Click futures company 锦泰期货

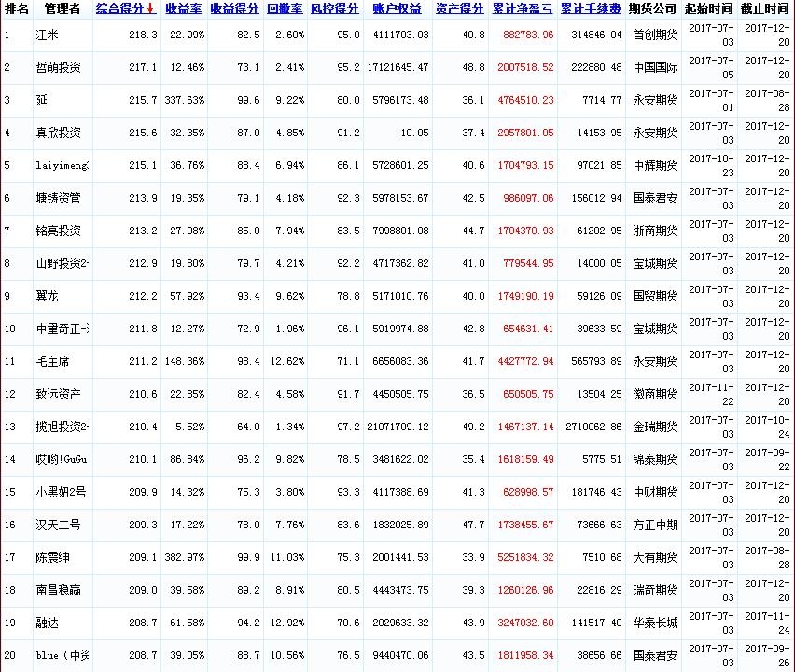(x=655, y=459)
